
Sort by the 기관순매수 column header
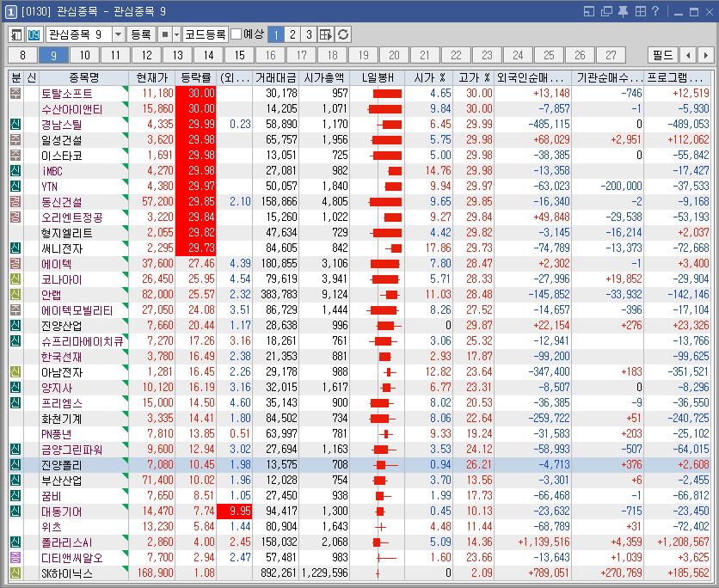pos(607,77)
